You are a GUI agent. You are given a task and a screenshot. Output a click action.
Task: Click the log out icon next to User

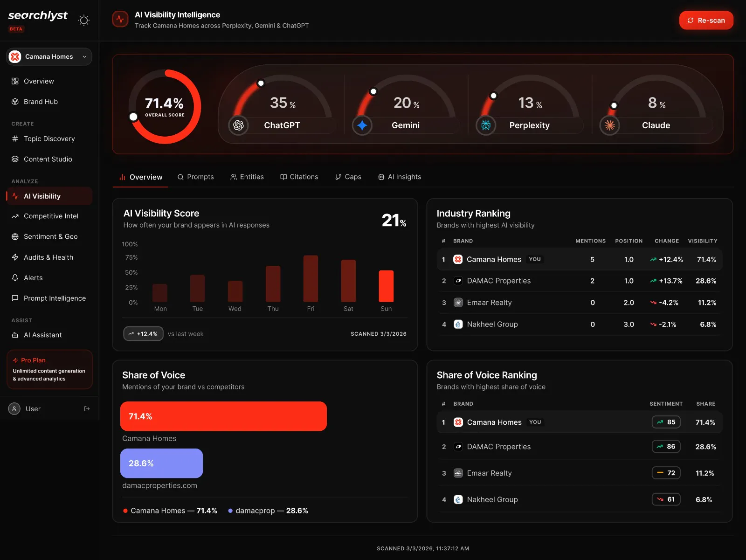point(87,408)
